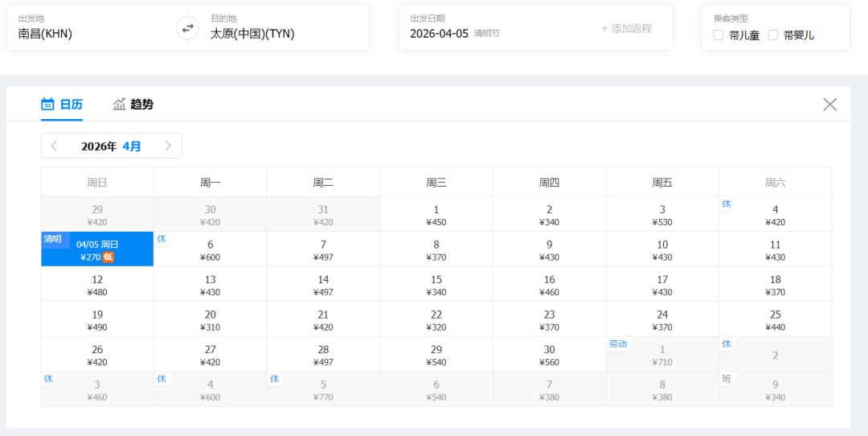The width and height of the screenshot is (868, 436).
Task: Click the 低 low-price badge on April 5
Action: (108, 257)
